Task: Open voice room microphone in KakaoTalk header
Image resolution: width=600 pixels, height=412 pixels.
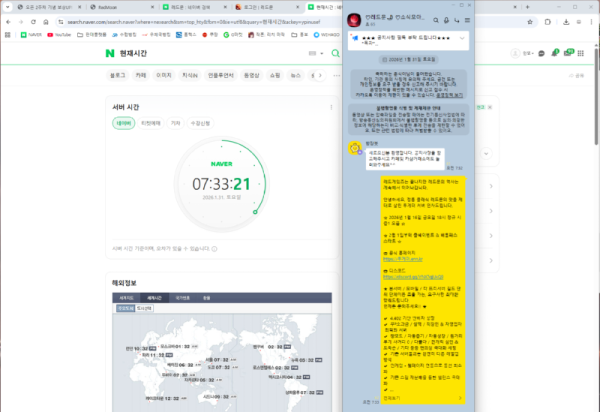Action: [x=446, y=20]
